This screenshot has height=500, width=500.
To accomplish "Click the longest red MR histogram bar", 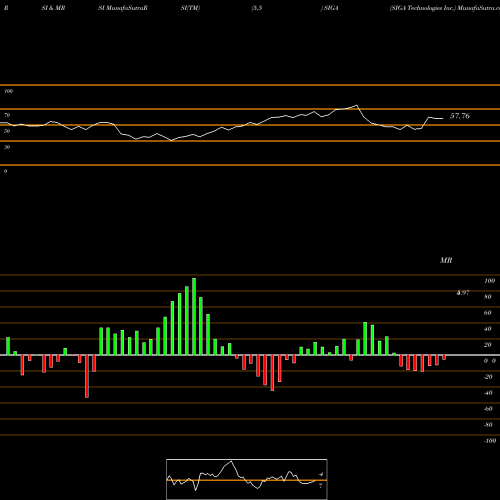I will click(x=87, y=376).
